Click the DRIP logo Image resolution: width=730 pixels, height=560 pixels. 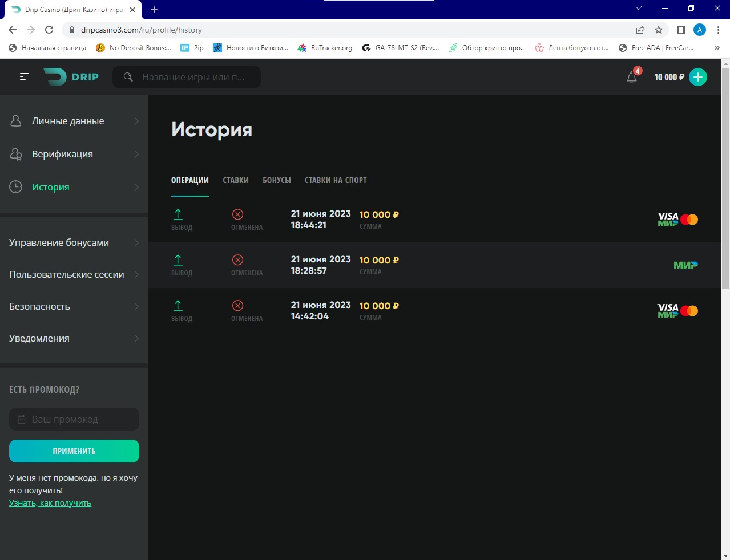click(x=71, y=77)
